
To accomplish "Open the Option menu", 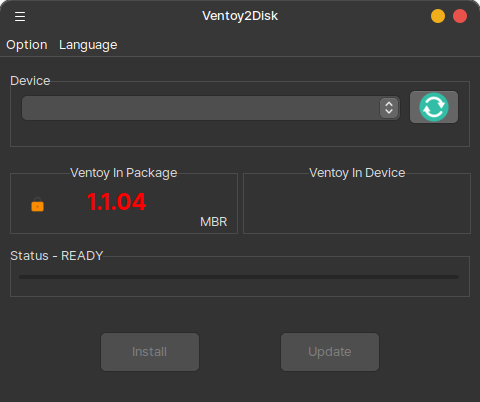I will 27,45.
